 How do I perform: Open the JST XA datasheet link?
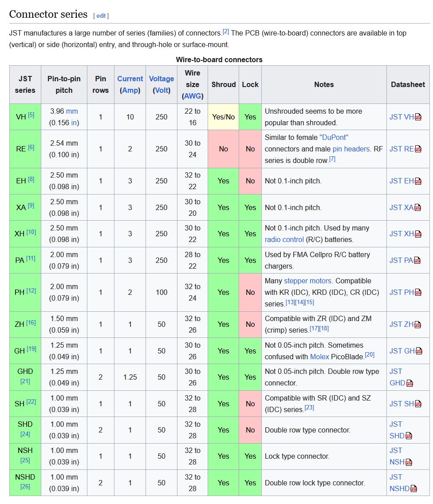(402, 208)
